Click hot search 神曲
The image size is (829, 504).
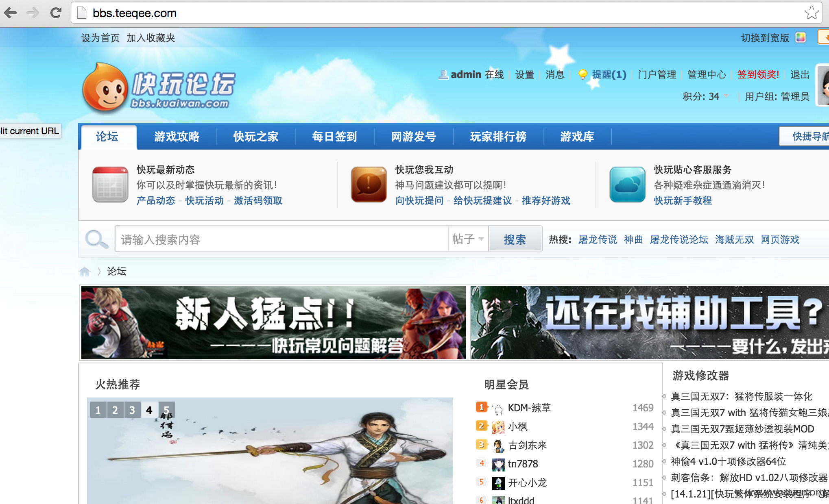point(633,239)
